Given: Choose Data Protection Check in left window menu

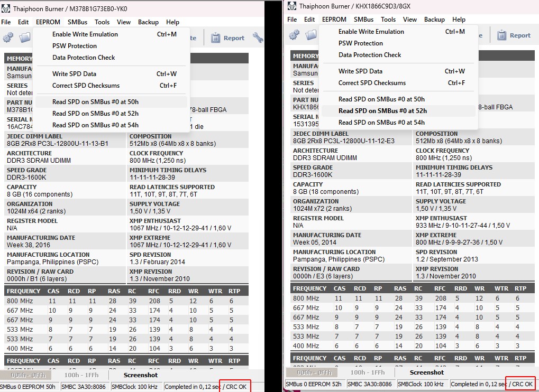Looking at the screenshot, I should (112, 58).
